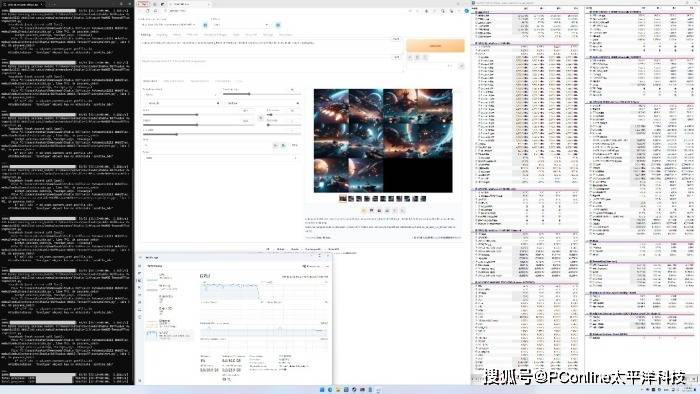This screenshot has height=394, width=700.
Task: Click the orange Generate button
Action: point(435,46)
